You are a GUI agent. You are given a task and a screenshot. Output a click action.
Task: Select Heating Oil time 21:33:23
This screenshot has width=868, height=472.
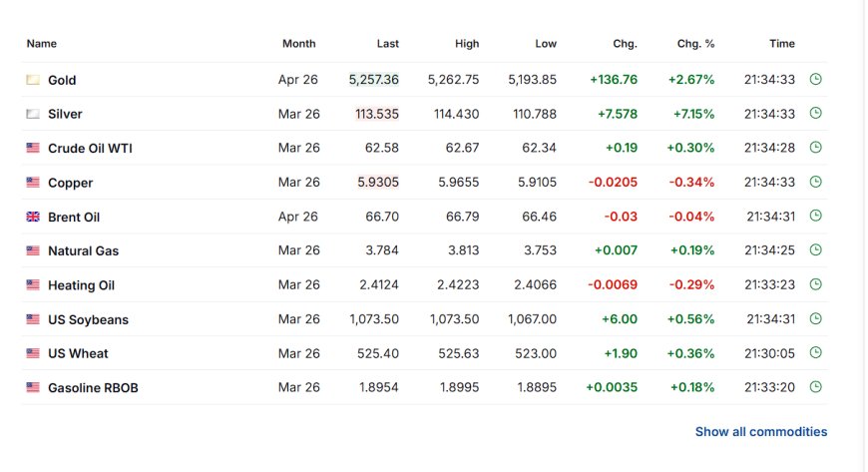click(x=769, y=284)
